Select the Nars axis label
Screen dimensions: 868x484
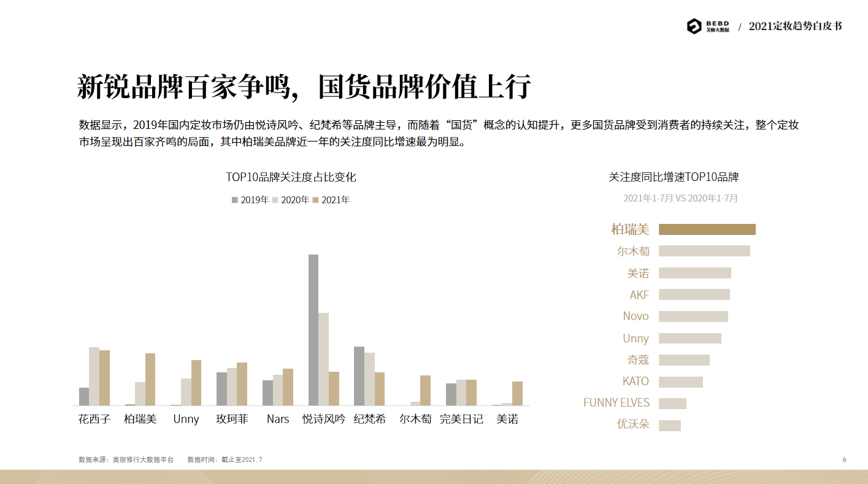(x=278, y=419)
